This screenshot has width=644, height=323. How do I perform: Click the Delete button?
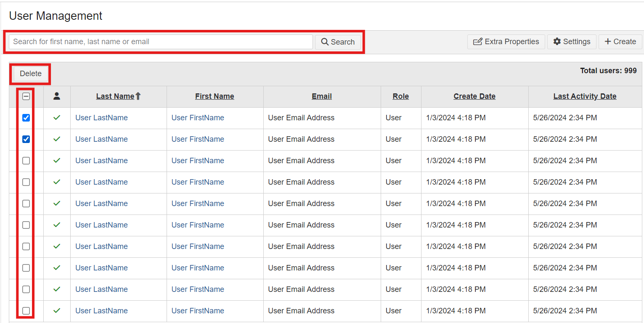pos(30,73)
